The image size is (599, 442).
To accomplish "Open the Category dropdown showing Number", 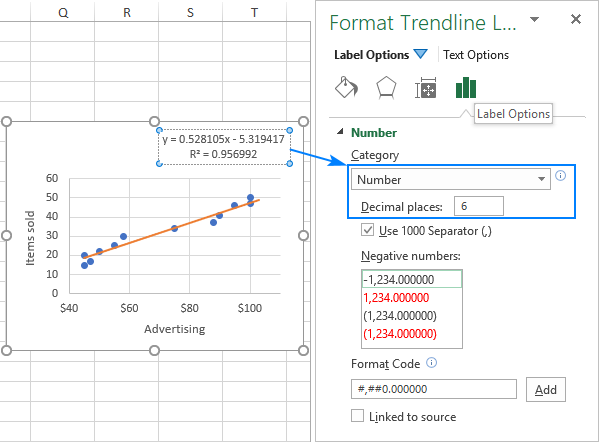I will click(x=451, y=179).
